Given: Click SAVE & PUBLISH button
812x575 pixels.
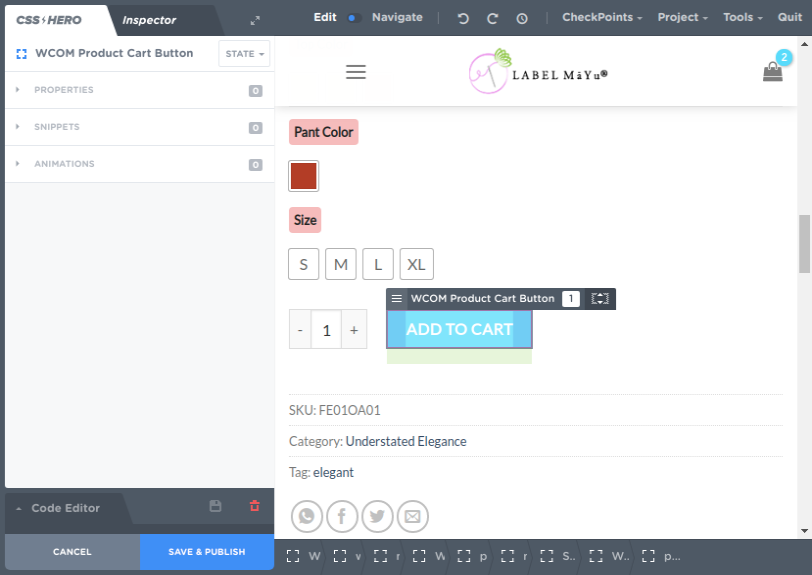Looking at the screenshot, I should [207, 552].
